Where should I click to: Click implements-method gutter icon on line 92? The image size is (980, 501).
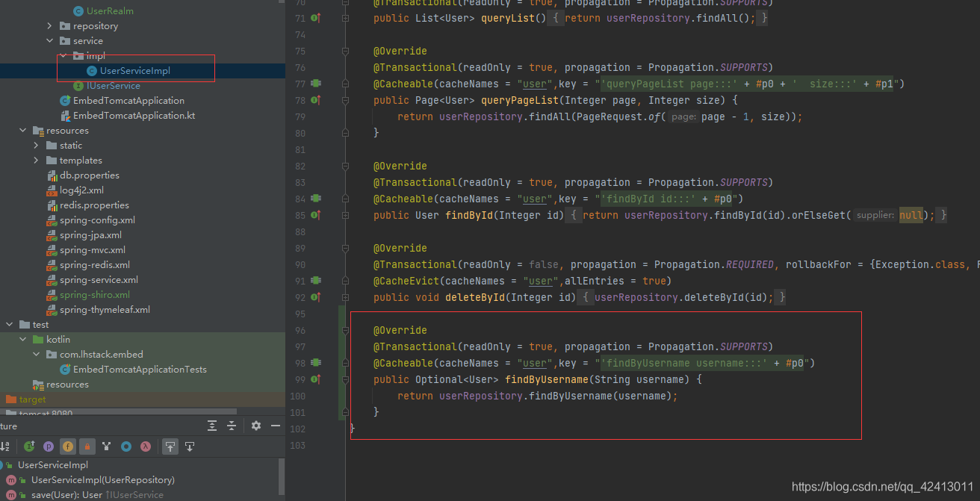(x=316, y=297)
